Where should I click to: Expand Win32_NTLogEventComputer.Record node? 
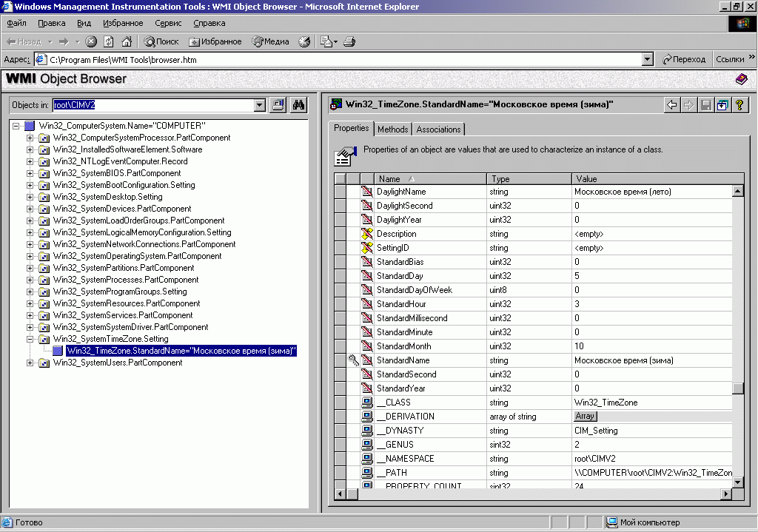coord(30,161)
